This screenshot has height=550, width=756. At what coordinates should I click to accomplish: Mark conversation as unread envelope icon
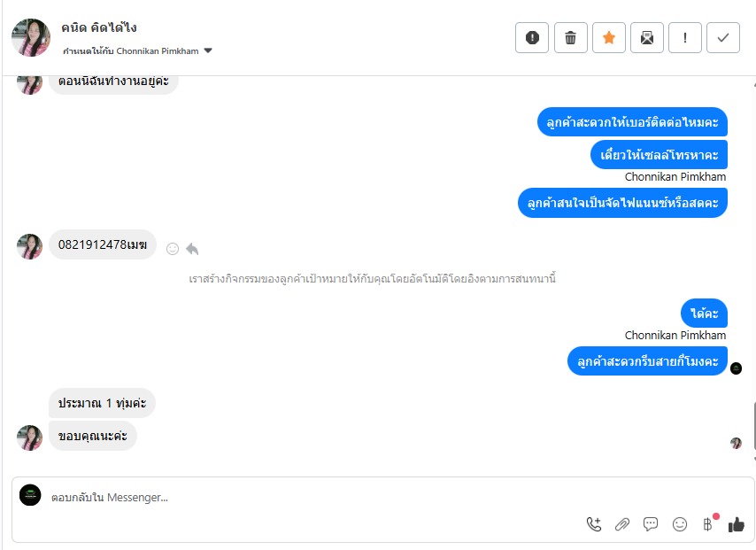[x=647, y=37]
